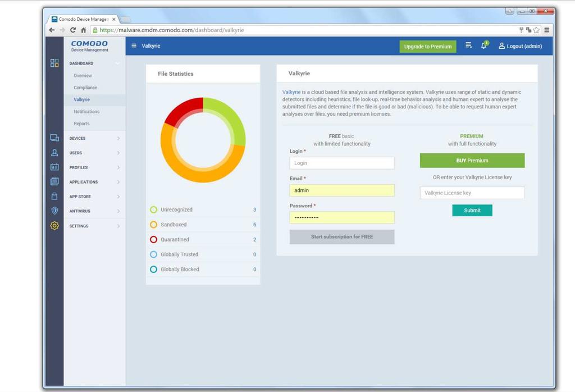The height and width of the screenshot is (392, 575).
Task: Open the Devices monitor icon in sidebar
Action: pyautogui.click(x=54, y=138)
